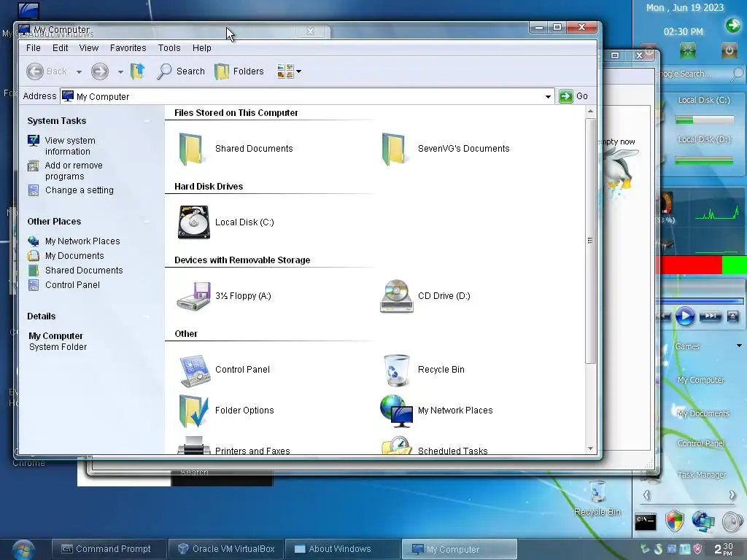Open My Documents in Other Places
Image resolution: width=747 pixels, height=560 pixels.
pyautogui.click(x=74, y=256)
